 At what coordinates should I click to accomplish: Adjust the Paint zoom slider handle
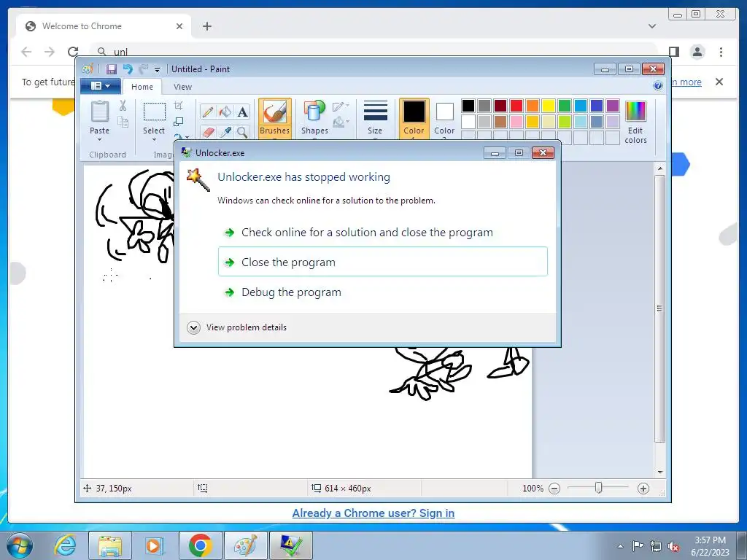point(598,488)
